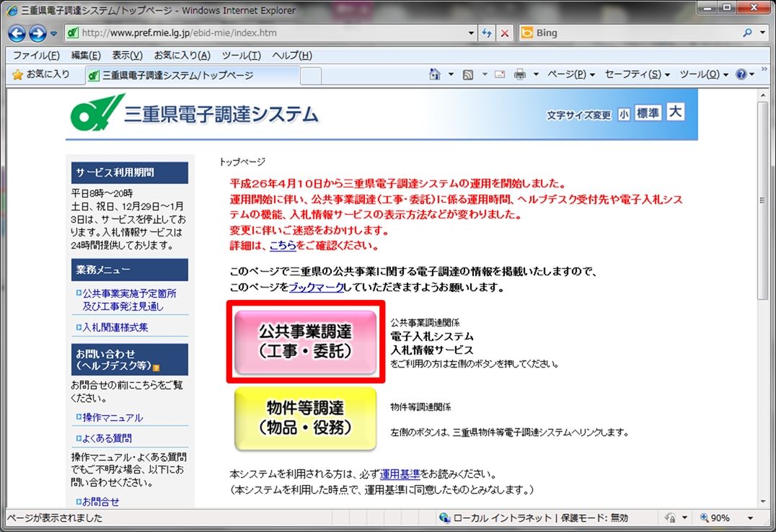Expand the address bar history dropdown
Screen dimensions: 776x532
click(471, 33)
